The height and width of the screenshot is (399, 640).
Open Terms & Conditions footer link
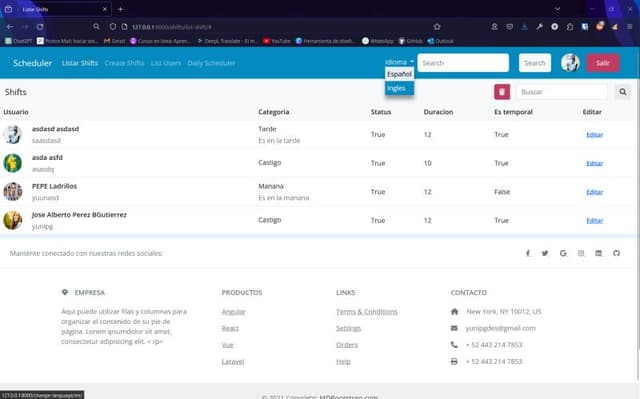click(x=367, y=312)
